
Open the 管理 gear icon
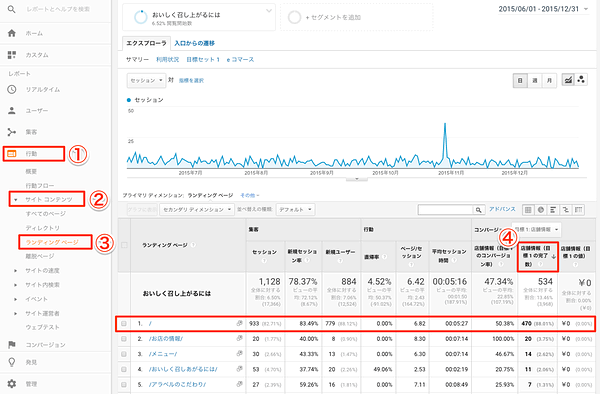pos(12,383)
